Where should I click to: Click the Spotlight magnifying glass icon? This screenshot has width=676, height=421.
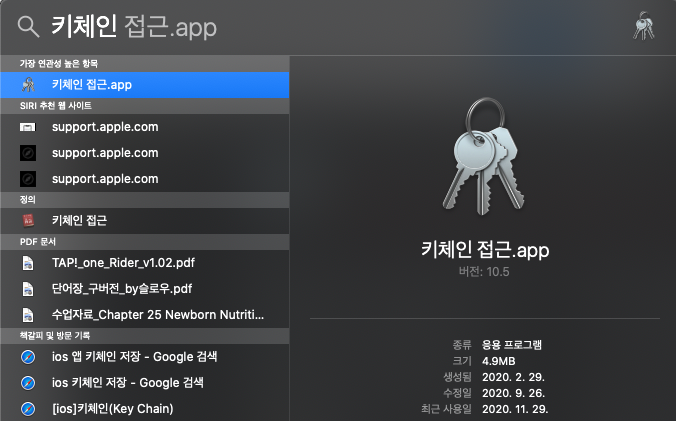28,27
